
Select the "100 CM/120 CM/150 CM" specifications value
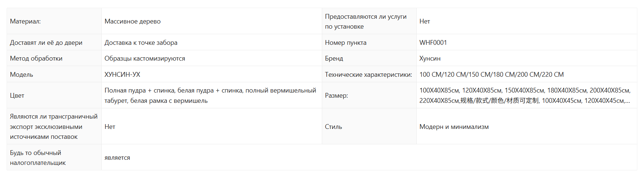[491, 75]
